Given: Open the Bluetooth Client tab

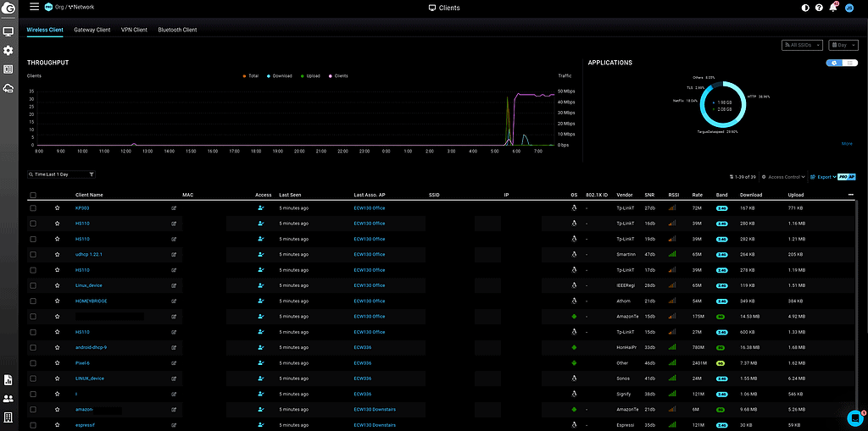Looking at the screenshot, I should click(177, 30).
